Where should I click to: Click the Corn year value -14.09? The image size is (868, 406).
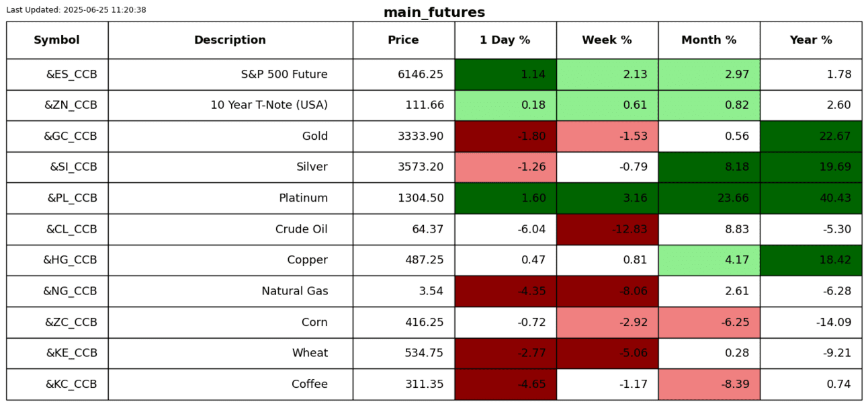[811, 323]
